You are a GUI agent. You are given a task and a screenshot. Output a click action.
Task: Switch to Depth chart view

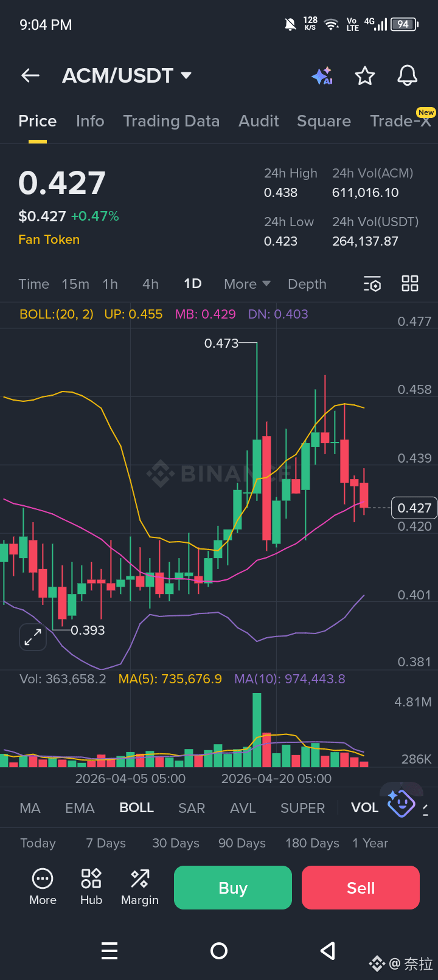[307, 284]
